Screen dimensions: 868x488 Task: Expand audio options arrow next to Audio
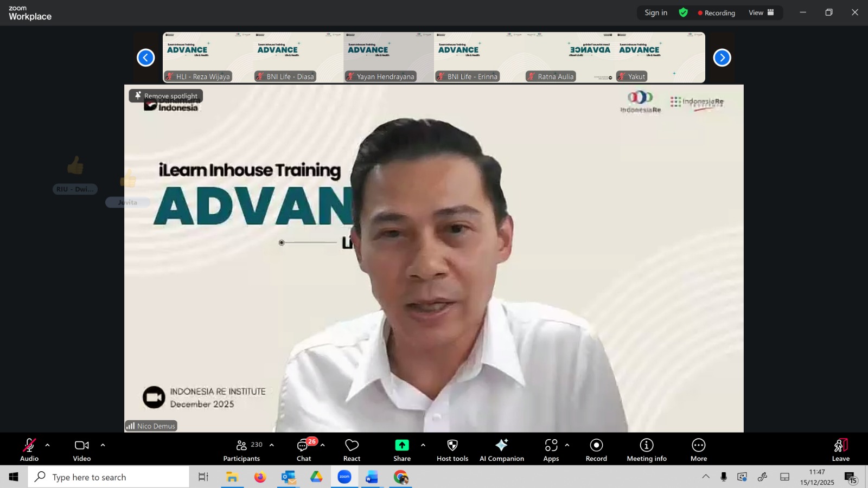[x=48, y=445]
